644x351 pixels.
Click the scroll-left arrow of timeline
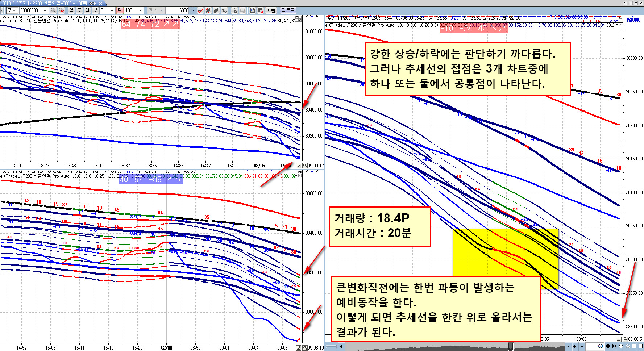coord(341,347)
